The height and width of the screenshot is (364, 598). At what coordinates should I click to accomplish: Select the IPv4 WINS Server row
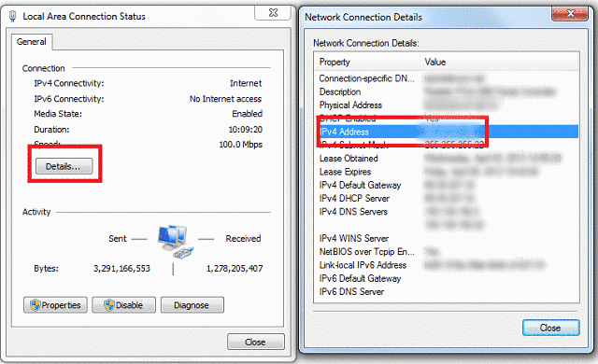coord(447,238)
